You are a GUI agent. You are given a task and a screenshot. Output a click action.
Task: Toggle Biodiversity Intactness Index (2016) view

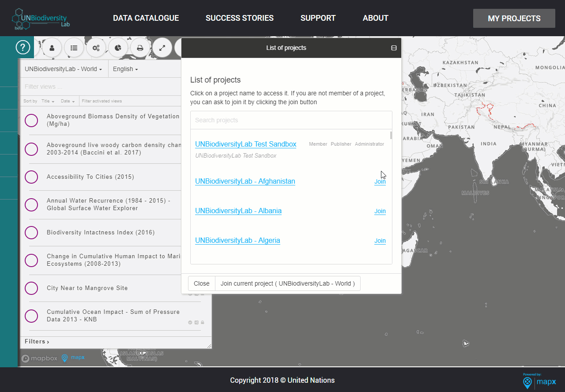[x=31, y=233]
